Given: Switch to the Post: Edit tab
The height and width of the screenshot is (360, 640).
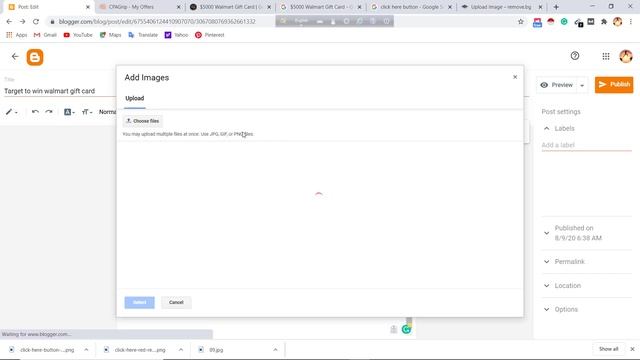Looking at the screenshot, I should [x=47, y=7].
